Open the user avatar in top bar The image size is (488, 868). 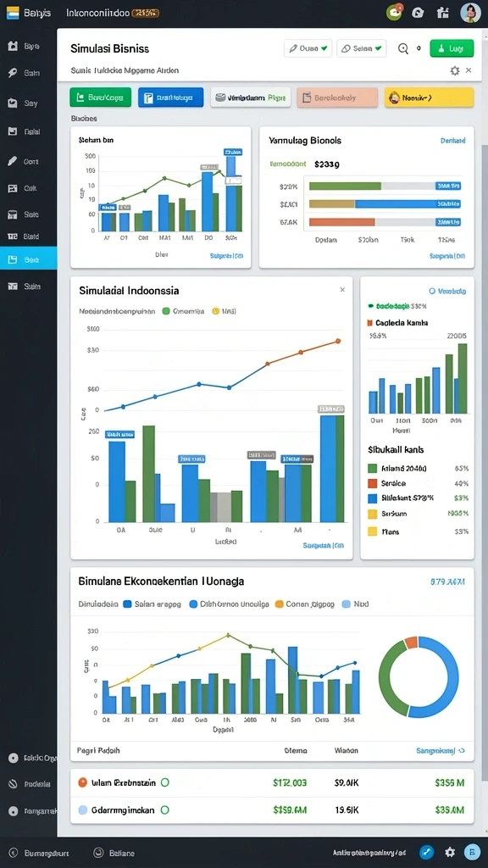coord(470,13)
